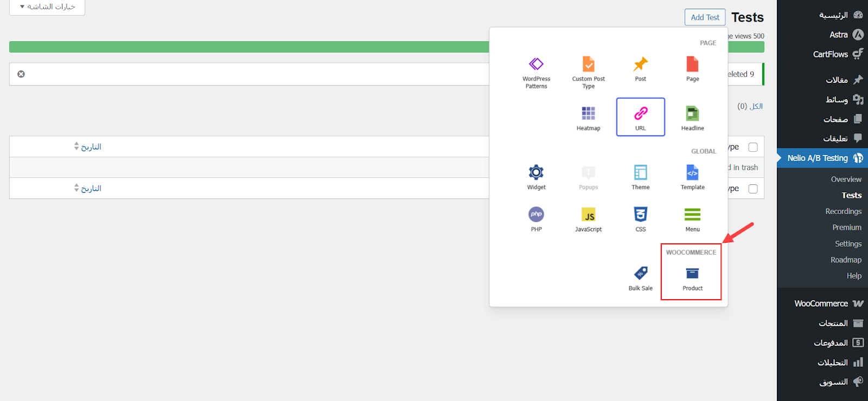Viewport: 868px width, 401px height.
Task: Click the CartFlows sidebar icon
Action: [858, 54]
